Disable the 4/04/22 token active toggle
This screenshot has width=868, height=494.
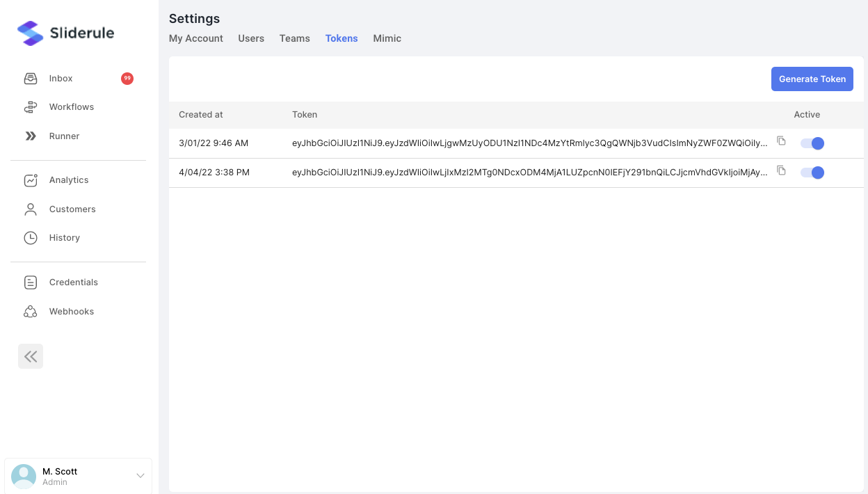coord(812,173)
